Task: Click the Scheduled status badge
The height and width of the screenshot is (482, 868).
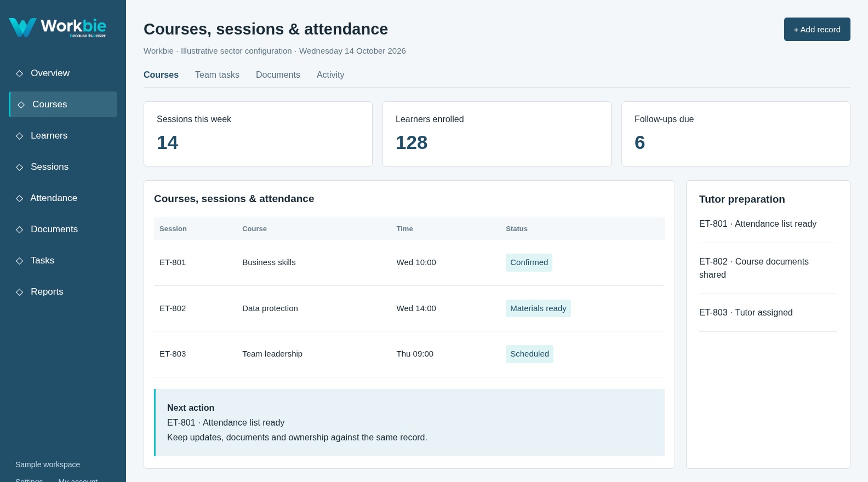Action: coord(529,354)
